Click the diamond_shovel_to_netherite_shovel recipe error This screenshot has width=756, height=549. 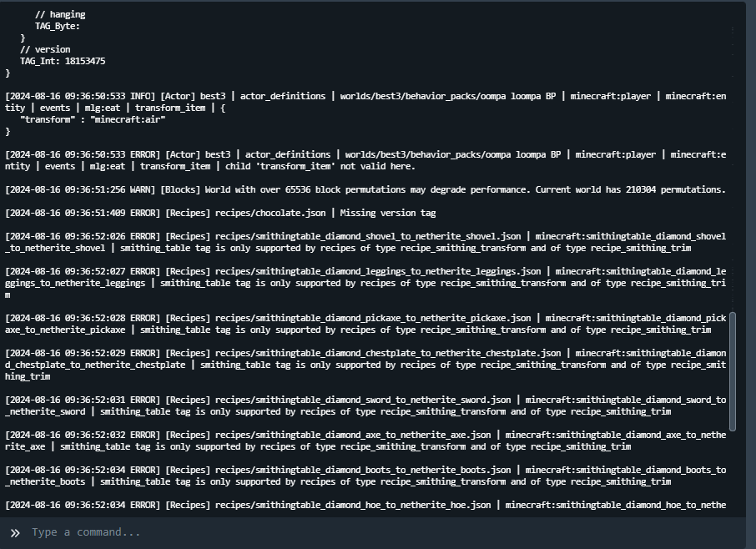365,242
